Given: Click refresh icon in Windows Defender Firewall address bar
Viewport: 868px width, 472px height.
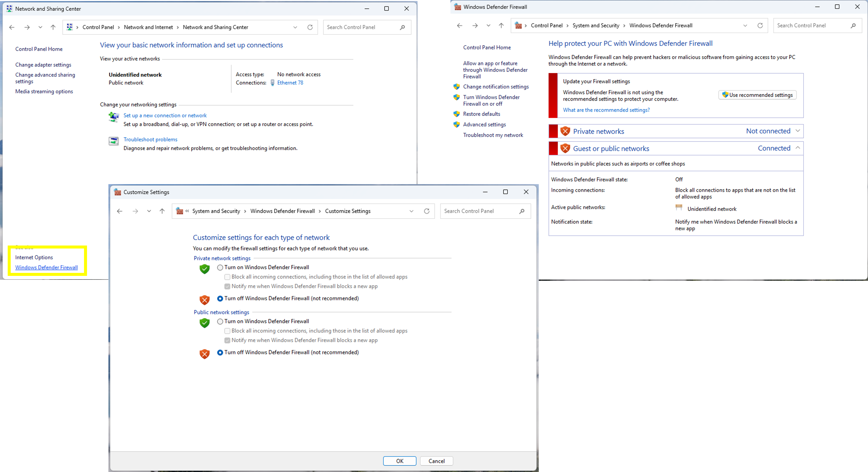Looking at the screenshot, I should (760, 26).
